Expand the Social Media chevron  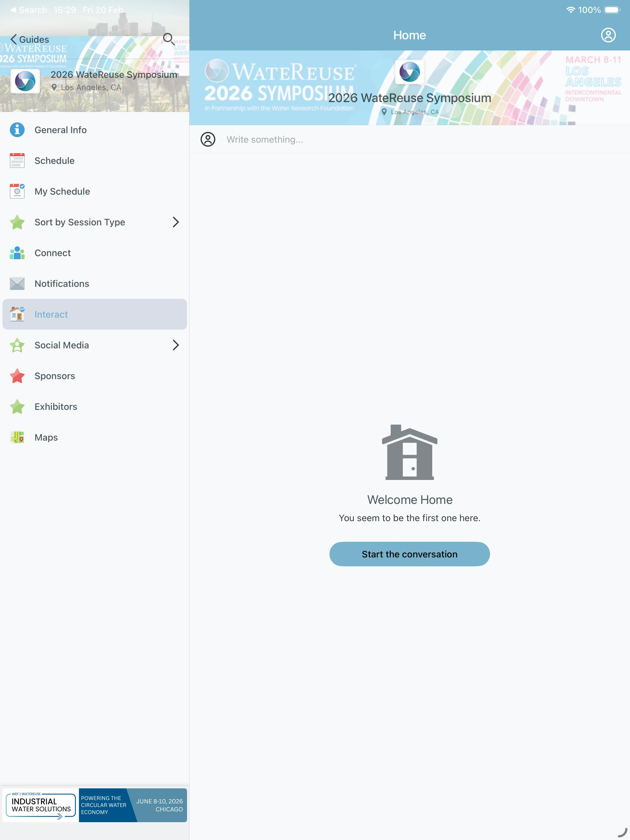click(x=176, y=345)
